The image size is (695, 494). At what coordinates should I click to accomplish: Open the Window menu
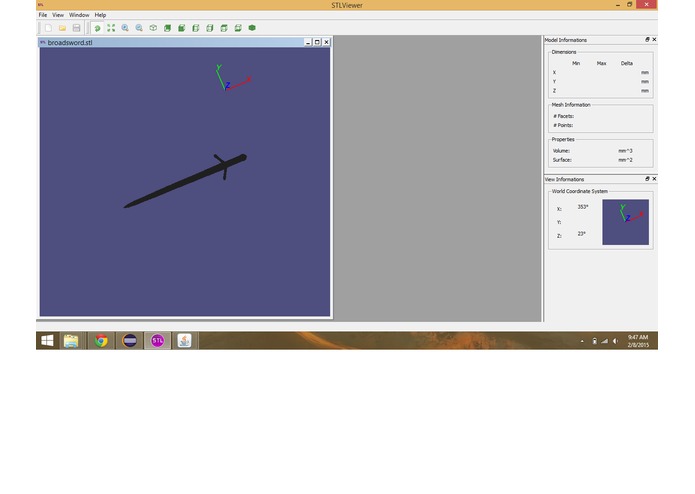click(79, 15)
